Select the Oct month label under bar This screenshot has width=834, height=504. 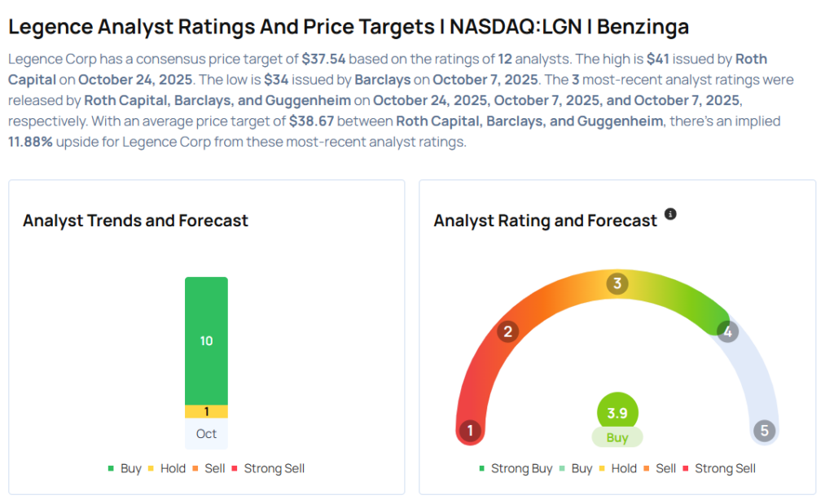click(x=206, y=433)
